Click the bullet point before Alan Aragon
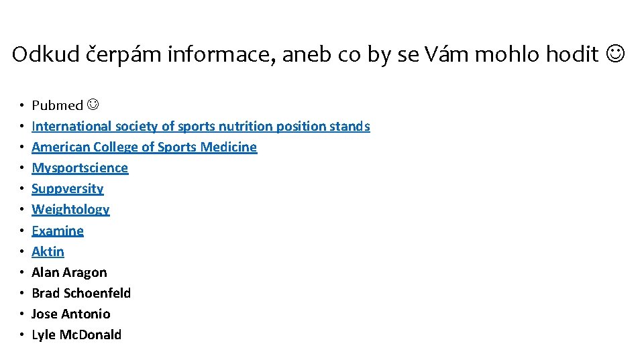The image size is (644, 362). coord(21,273)
